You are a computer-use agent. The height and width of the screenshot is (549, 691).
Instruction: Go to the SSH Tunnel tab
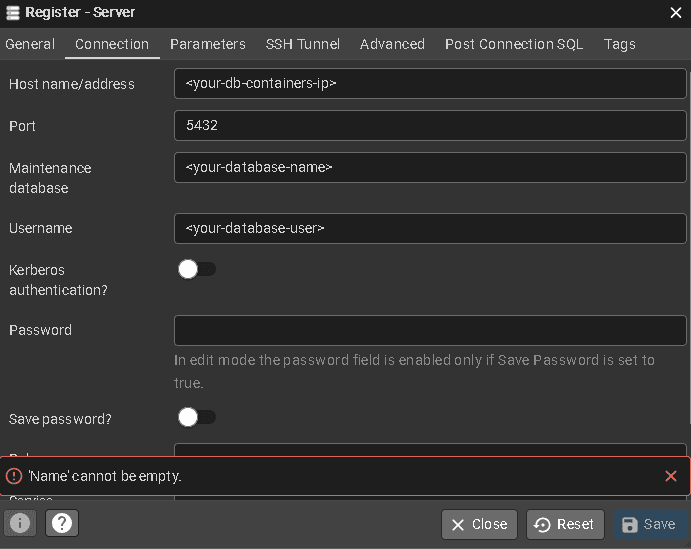(x=302, y=44)
